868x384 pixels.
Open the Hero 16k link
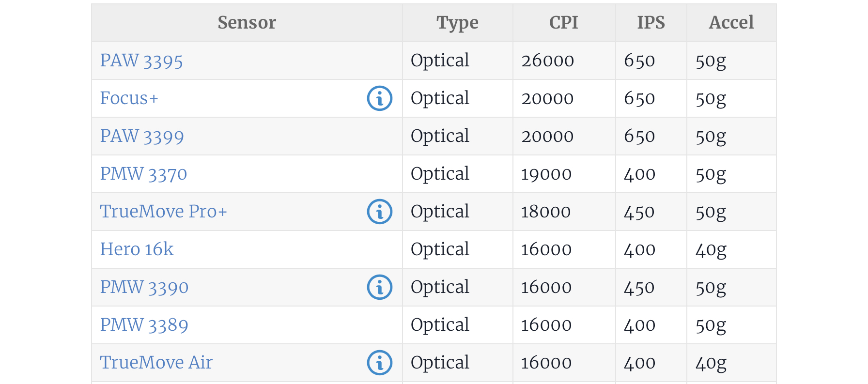pyautogui.click(x=137, y=250)
